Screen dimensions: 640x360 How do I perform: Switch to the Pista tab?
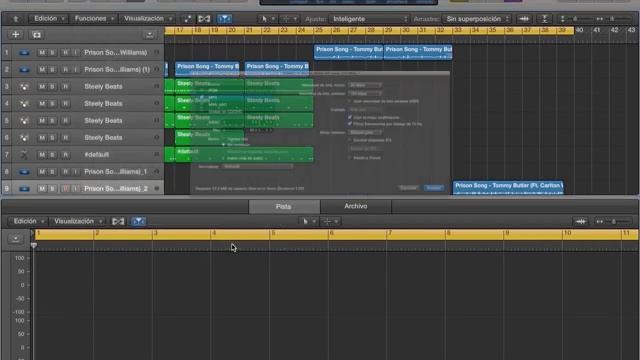(284, 207)
